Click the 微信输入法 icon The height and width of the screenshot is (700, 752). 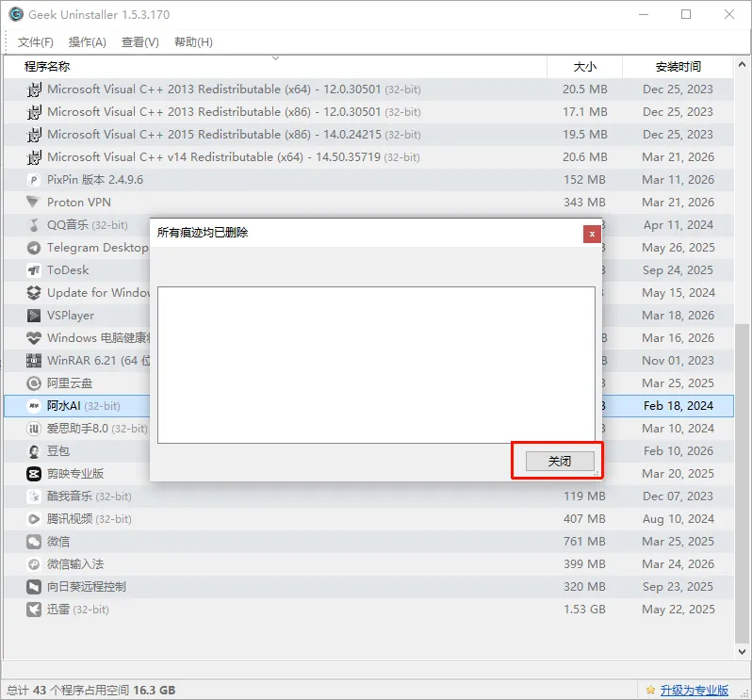click(x=34, y=564)
